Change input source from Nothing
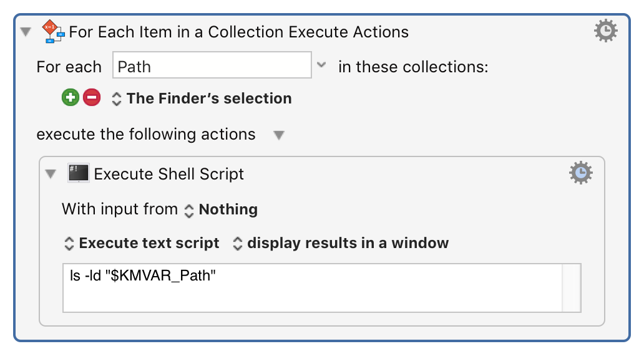 pyautogui.click(x=228, y=210)
